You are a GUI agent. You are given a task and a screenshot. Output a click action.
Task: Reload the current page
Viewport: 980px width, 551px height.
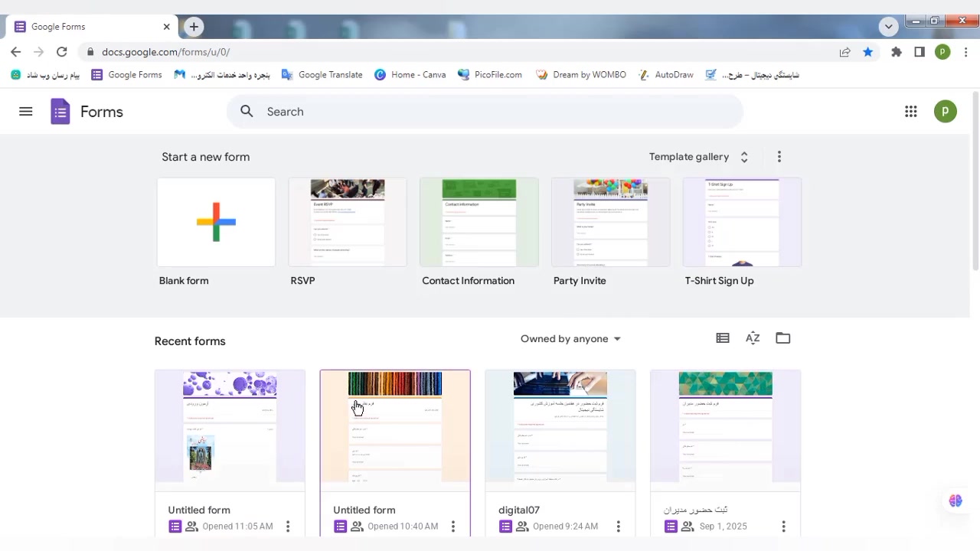62,52
